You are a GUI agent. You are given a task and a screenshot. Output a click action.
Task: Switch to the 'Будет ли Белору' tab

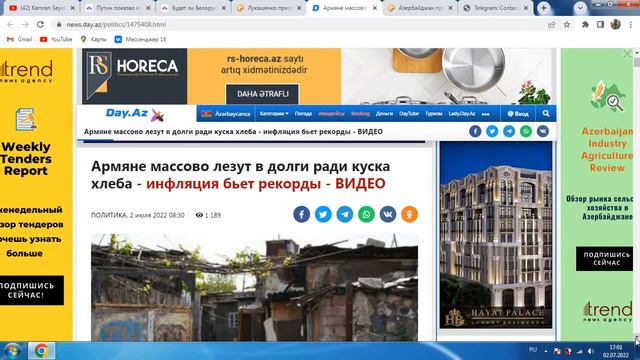[x=194, y=8]
